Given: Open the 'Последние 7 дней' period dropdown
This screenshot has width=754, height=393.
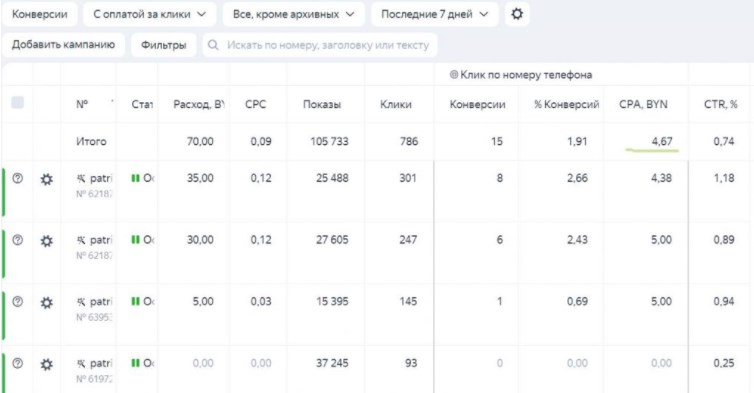Looking at the screenshot, I should click(x=435, y=14).
